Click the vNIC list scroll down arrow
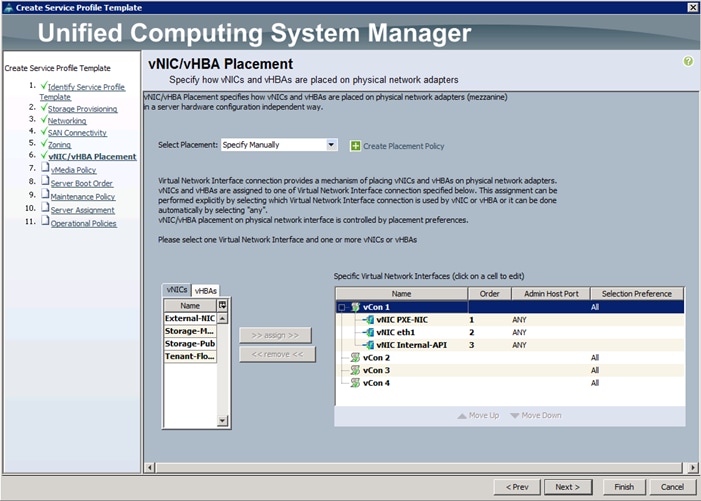Screen dimensions: 701x501 [x=222, y=421]
